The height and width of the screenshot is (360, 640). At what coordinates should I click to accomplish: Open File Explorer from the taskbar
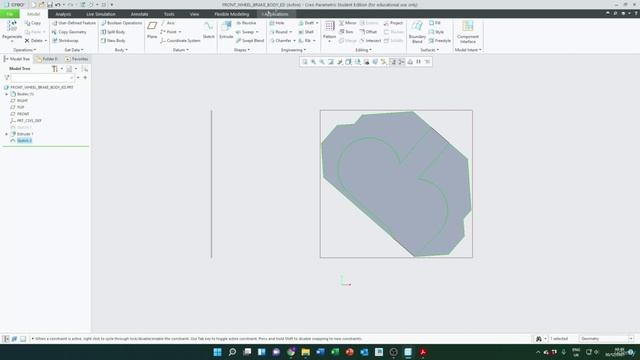(305, 352)
